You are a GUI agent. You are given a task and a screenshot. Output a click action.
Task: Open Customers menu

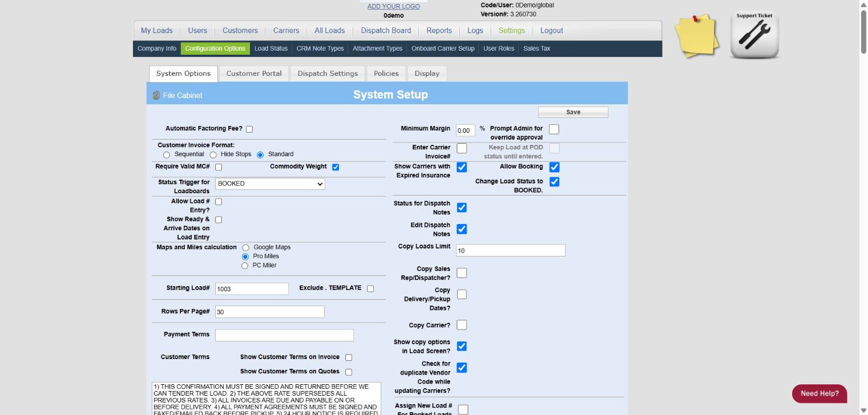240,31
